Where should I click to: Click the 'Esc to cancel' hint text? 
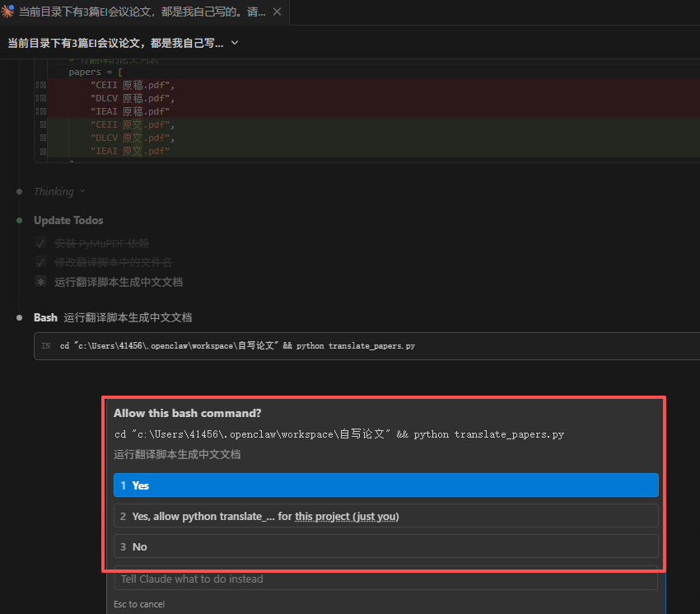[139, 604]
